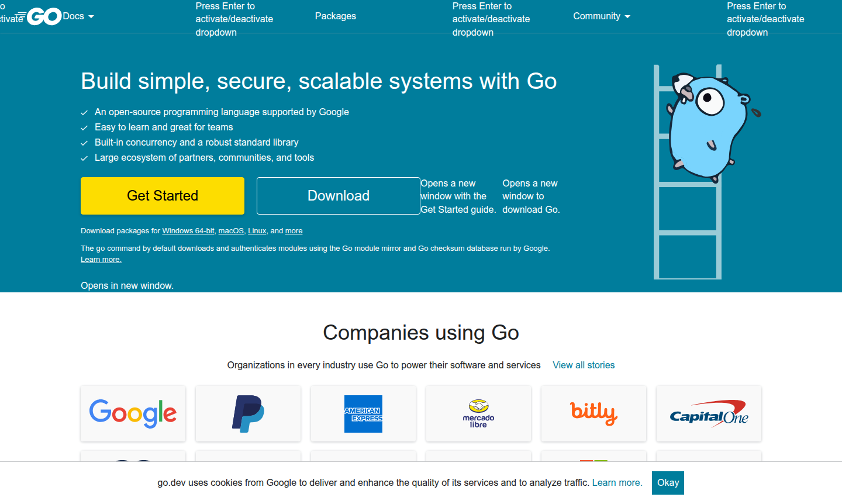Click the Capital One logo
This screenshot has width=842, height=504.
709,413
